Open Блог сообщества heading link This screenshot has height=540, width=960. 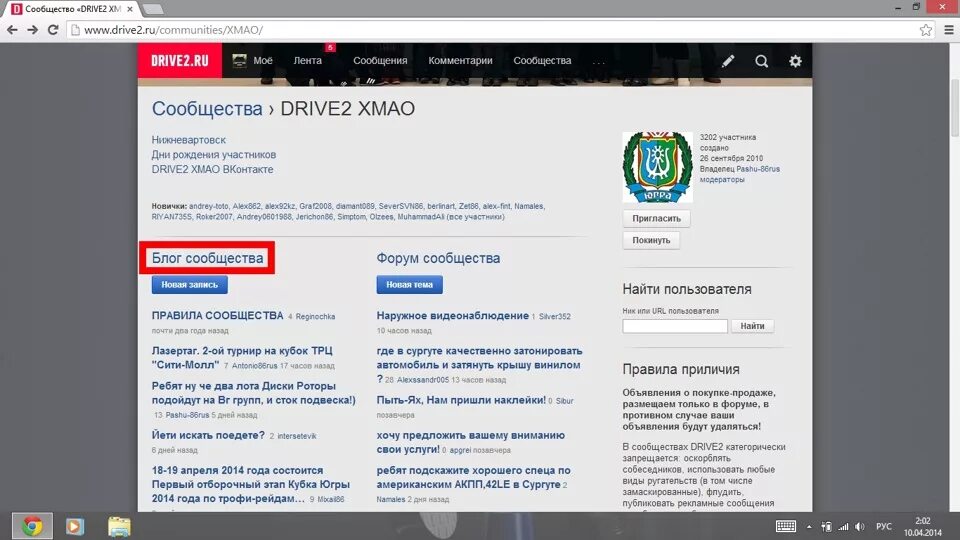point(208,258)
